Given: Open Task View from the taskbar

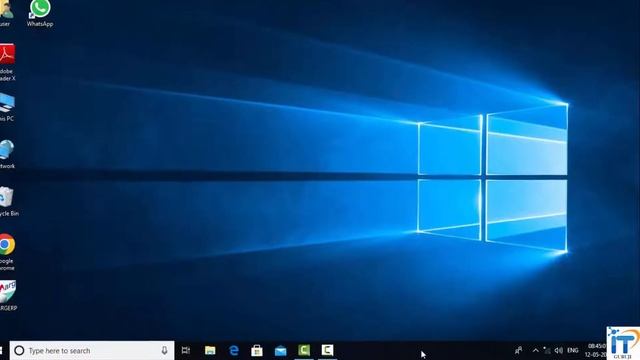Looking at the screenshot, I should (186, 350).
